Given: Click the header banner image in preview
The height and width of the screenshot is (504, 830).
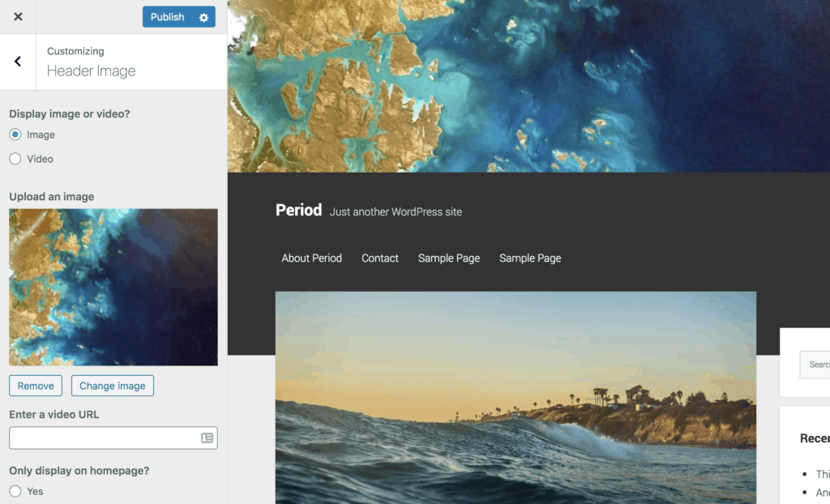Looking at the screenshot, I should (528, 86).
